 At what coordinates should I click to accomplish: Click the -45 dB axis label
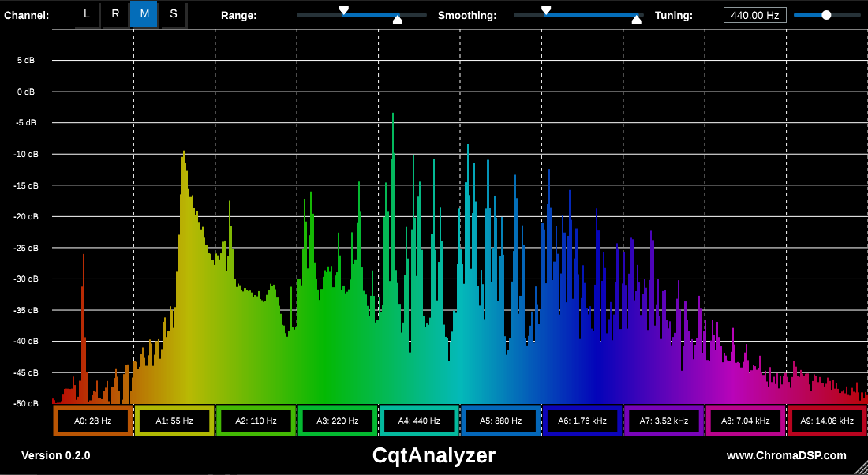point(26,372)
